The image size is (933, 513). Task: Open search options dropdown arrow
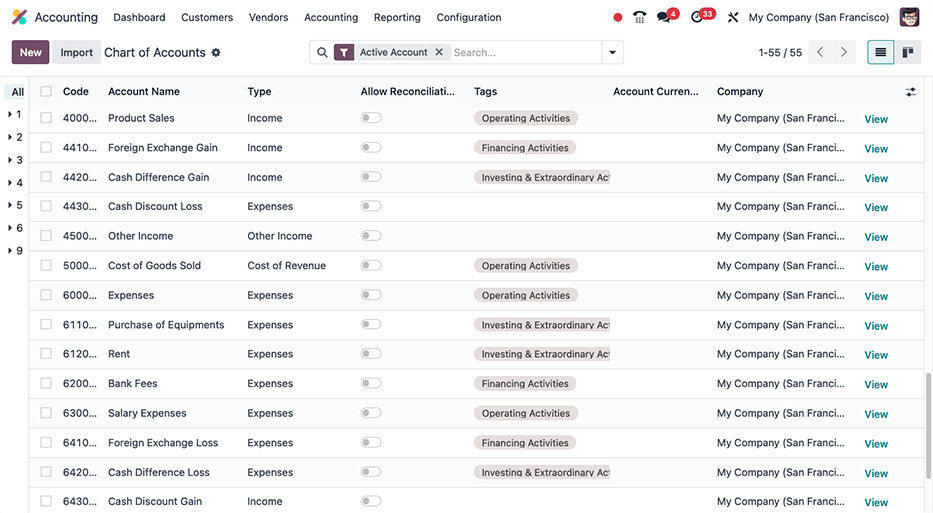coord(611,52)
